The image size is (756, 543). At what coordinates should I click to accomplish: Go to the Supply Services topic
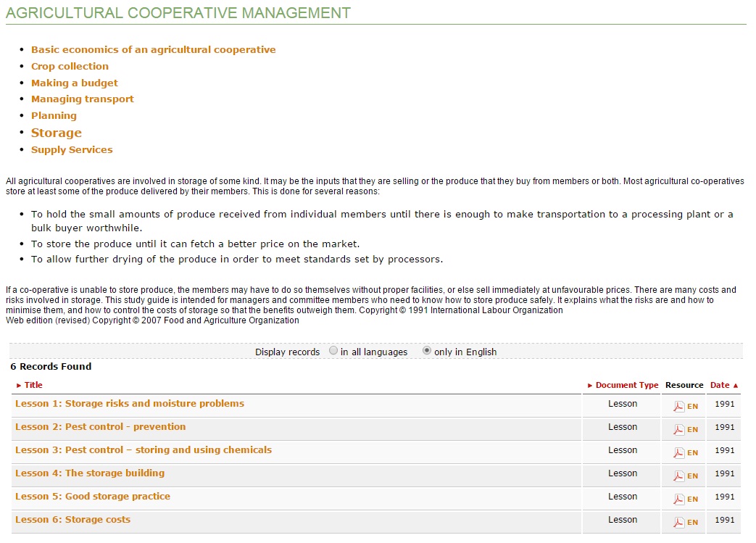pyautogui.click(x=72, y=150)
